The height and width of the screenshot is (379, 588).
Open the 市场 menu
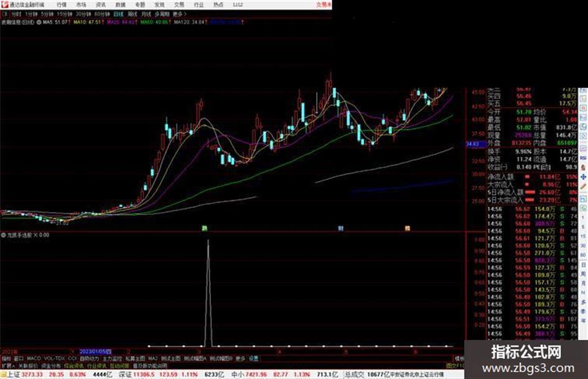(x=81, y=4)
